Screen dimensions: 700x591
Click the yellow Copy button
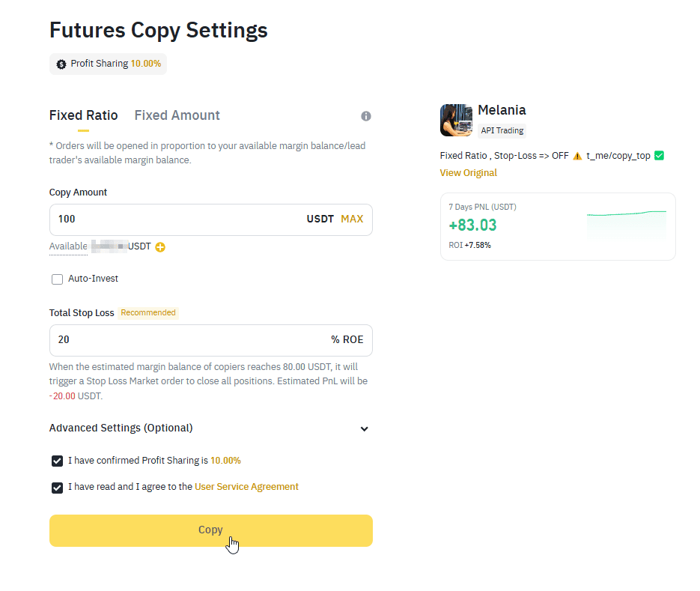[210, 530]
